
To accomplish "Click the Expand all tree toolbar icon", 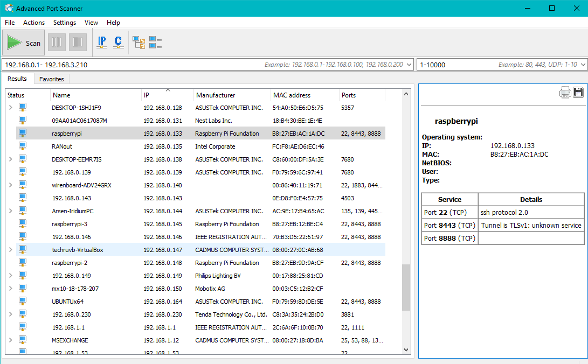I will [139, 43].
